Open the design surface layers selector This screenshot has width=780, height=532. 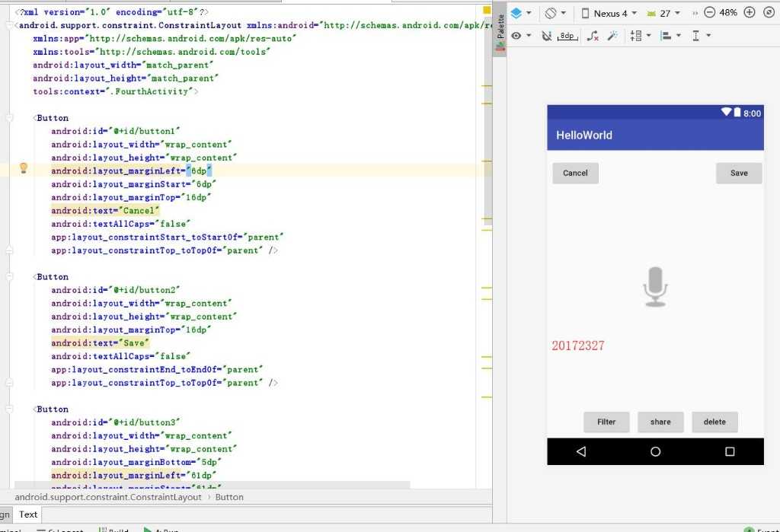coord(516,14)
